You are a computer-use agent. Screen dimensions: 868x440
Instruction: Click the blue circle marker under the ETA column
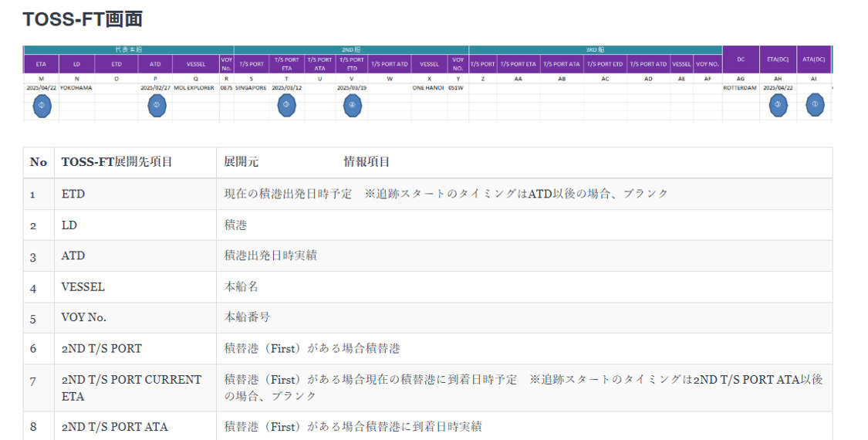pyautogui.click(x=42, y=106)
